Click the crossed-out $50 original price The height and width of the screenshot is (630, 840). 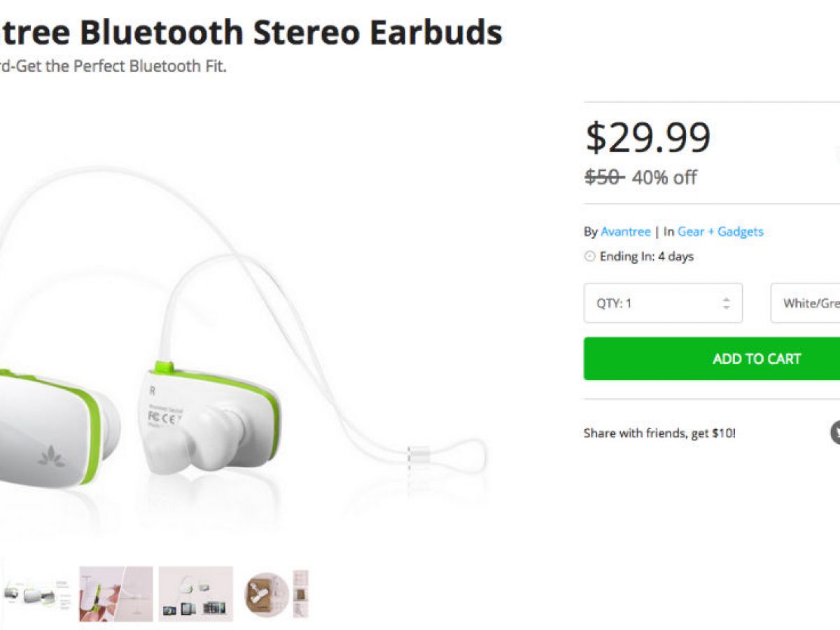(604, 178)
